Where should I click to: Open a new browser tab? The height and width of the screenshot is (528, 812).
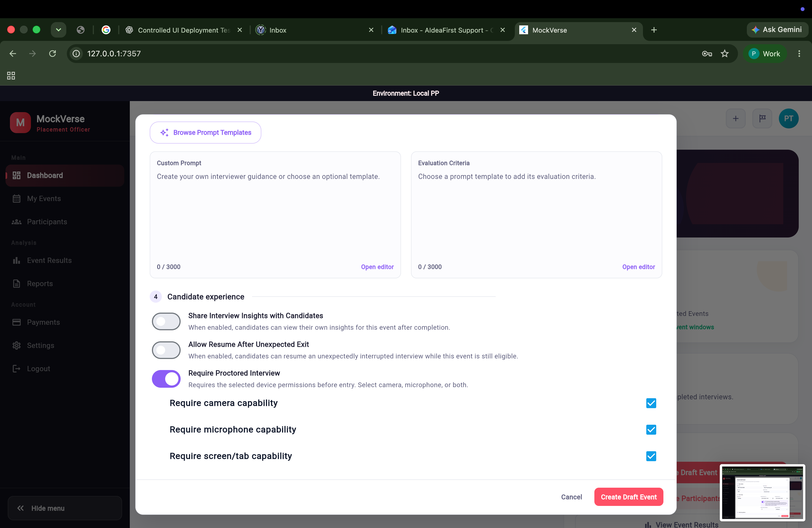[654, 30]
